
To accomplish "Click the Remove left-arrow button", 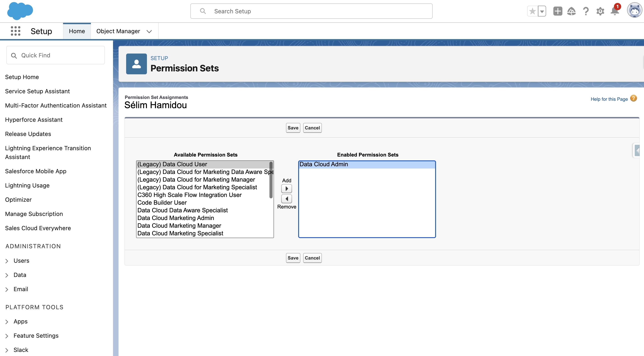I will click(286, 199).
